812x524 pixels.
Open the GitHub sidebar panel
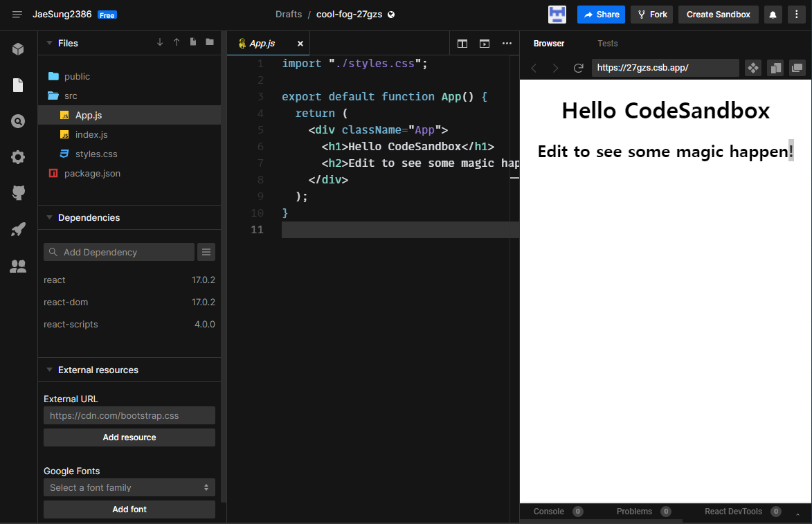17,192
